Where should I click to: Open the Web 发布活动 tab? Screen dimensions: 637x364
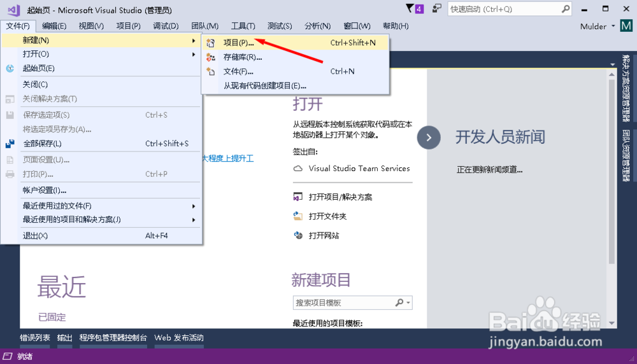[x=179, y=338]
